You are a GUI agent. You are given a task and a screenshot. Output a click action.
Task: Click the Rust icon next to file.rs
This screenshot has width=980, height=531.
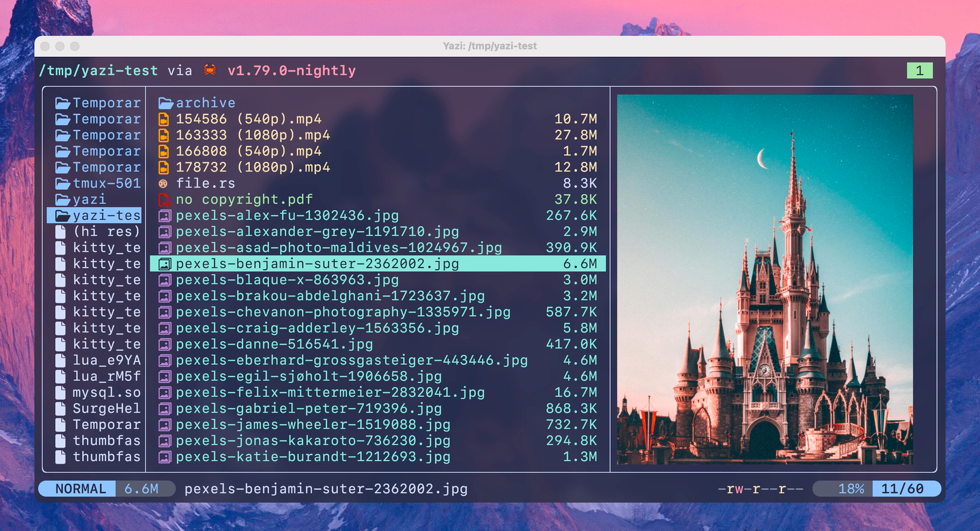(x=163, y=183)
